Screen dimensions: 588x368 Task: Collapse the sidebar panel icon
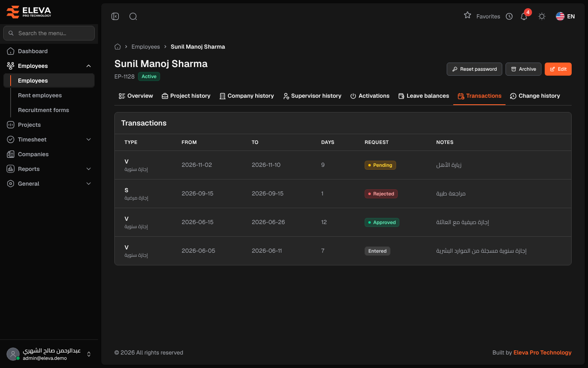pos(115,16)
